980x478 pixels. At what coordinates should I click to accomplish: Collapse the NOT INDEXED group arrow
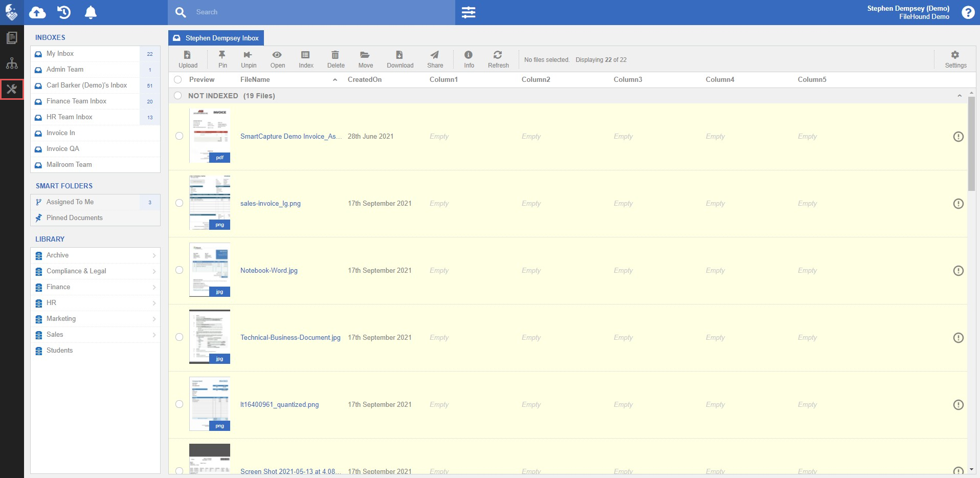[960, 96]
